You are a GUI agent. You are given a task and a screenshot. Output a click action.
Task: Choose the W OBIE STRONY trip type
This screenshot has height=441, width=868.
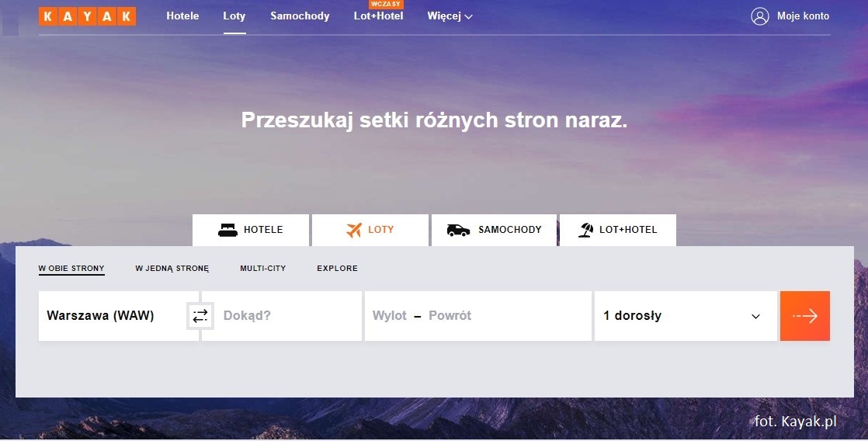[71, 269]
